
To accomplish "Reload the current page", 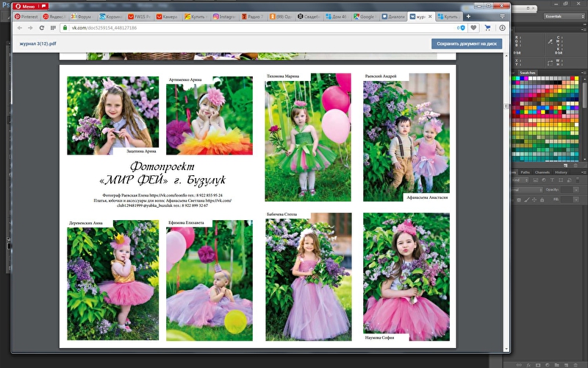I will click(x=42, y=27).
